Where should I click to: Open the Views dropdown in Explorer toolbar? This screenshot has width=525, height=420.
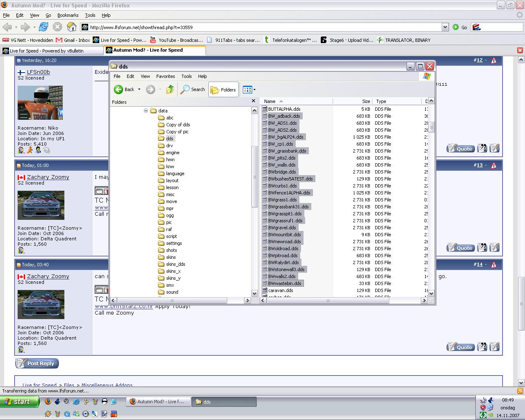point(249,89)
